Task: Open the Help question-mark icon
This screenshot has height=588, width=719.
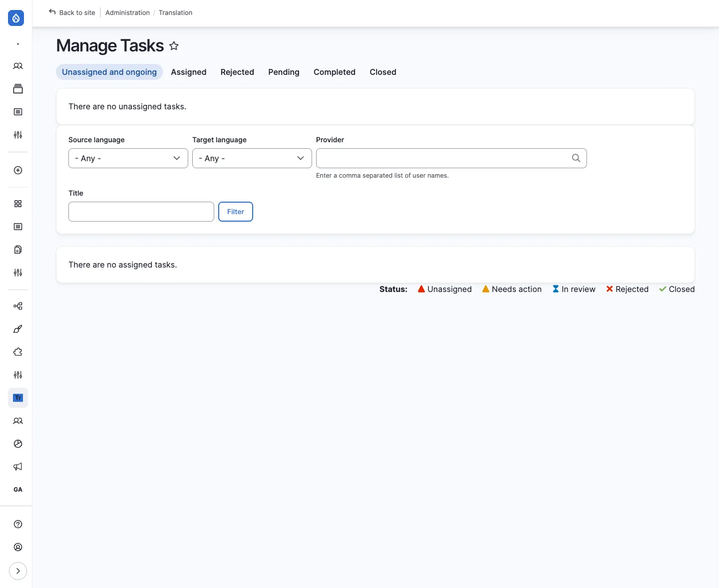Action: [17, 524]
